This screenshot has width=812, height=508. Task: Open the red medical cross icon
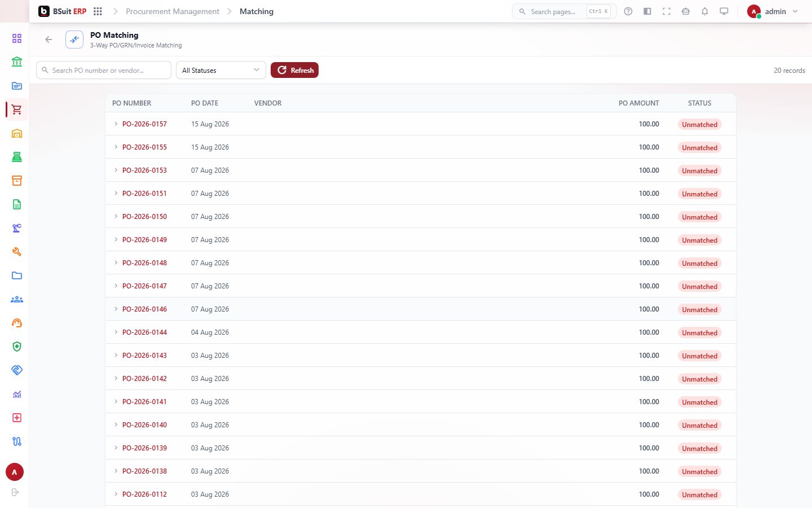click(17, 418)
